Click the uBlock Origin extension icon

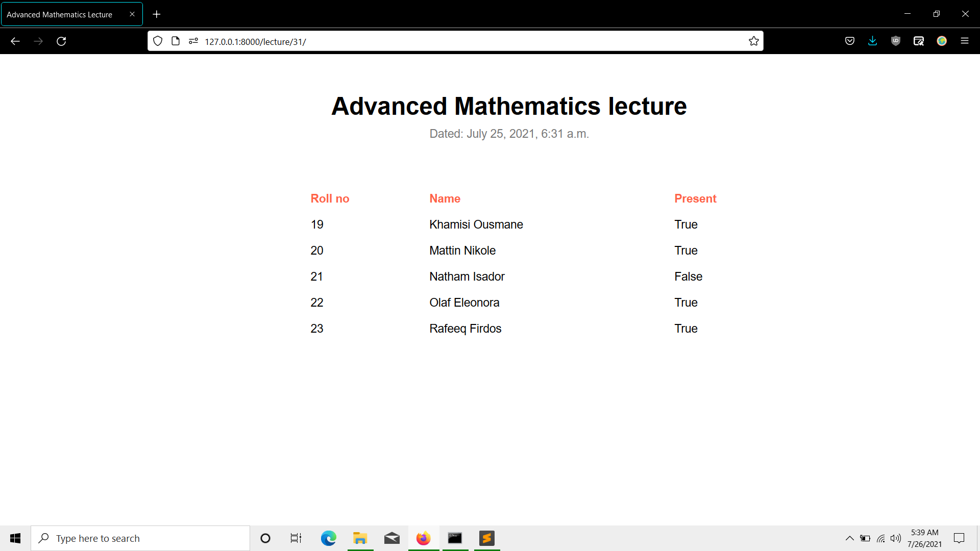click(x=895, y=41)
